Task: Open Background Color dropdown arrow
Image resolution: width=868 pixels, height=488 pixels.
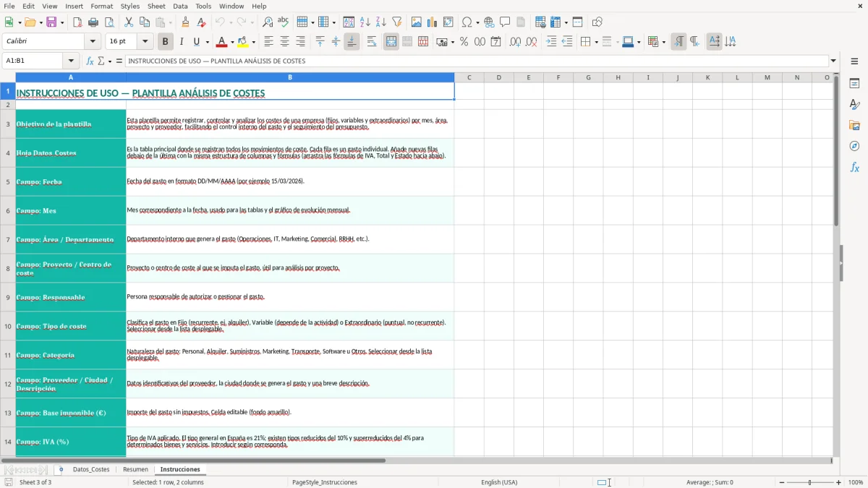Action: click(x=254, y=42)
